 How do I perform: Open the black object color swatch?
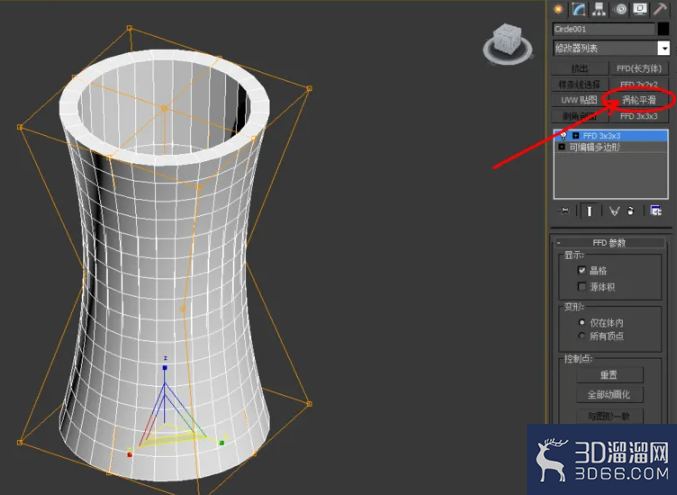[663, 29]
